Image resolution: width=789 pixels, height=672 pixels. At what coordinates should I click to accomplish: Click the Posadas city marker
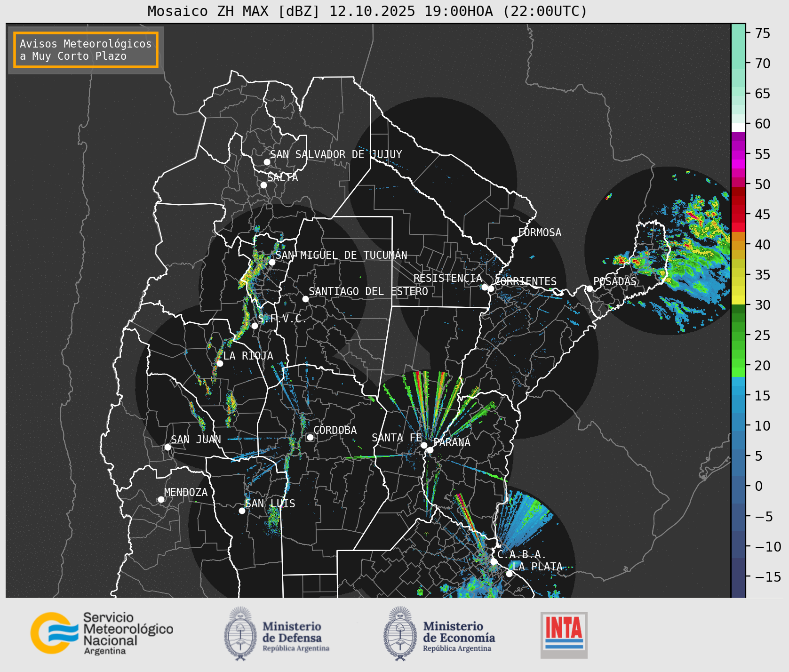590,288
